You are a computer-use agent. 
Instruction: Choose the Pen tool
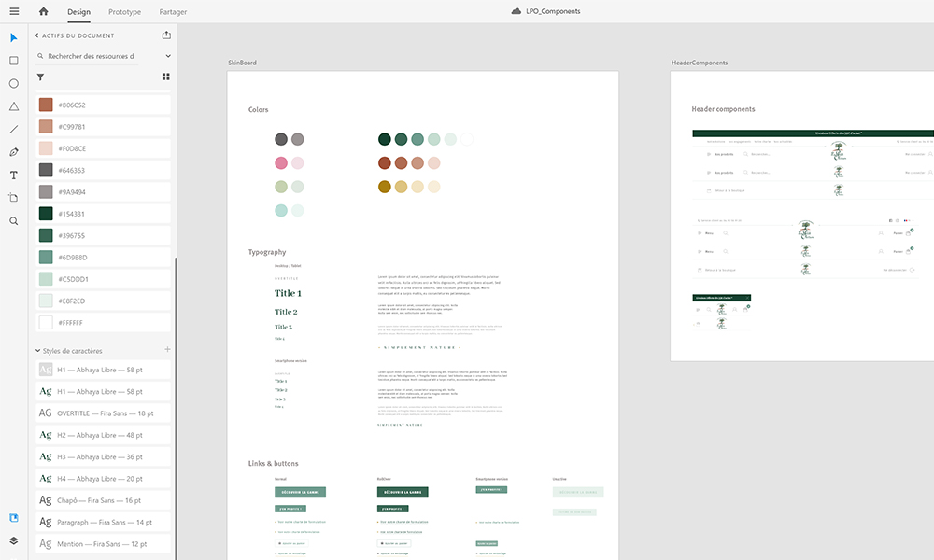pyautogui.click(x=14, y=152)
